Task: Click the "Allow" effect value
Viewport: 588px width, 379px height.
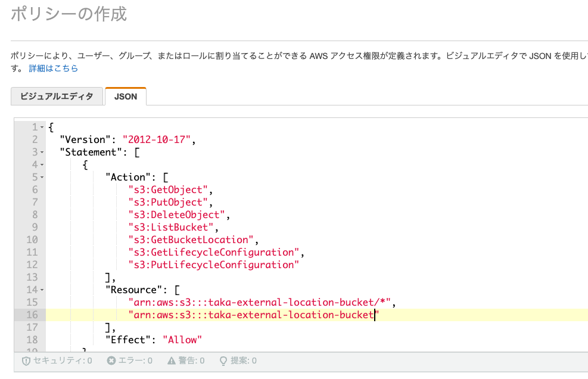Action: 182,340
